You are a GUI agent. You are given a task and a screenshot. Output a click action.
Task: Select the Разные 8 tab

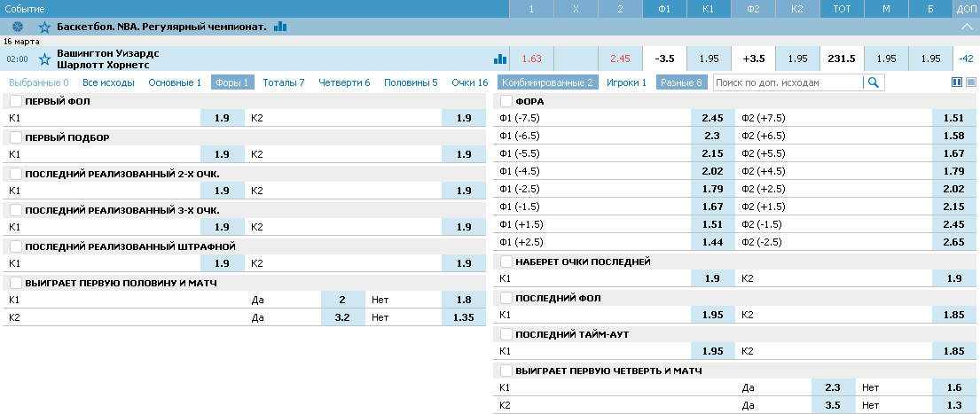coord(681,82)
